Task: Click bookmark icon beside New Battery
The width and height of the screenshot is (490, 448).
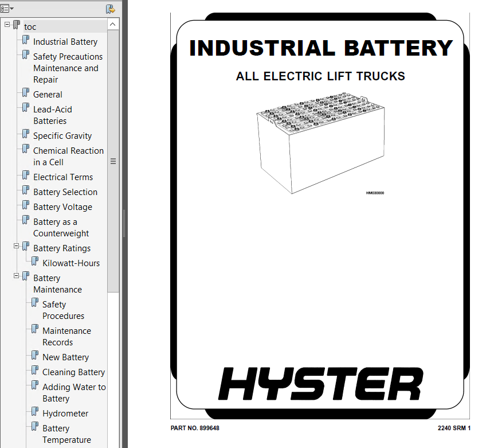Action: coord(35,356)
